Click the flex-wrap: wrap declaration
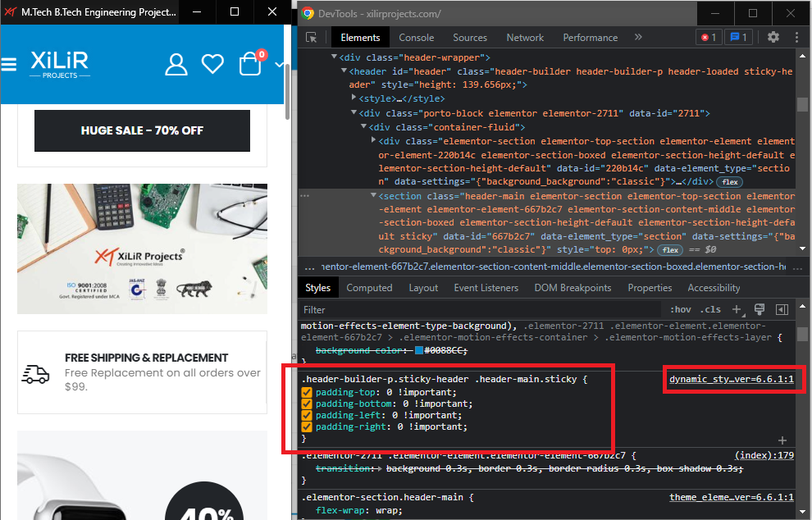This screenshot has height=520, width=812. (359, 511)
